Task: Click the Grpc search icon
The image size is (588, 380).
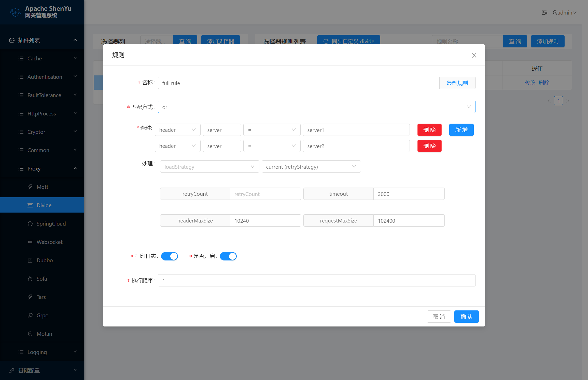Action: pos(30,315)
